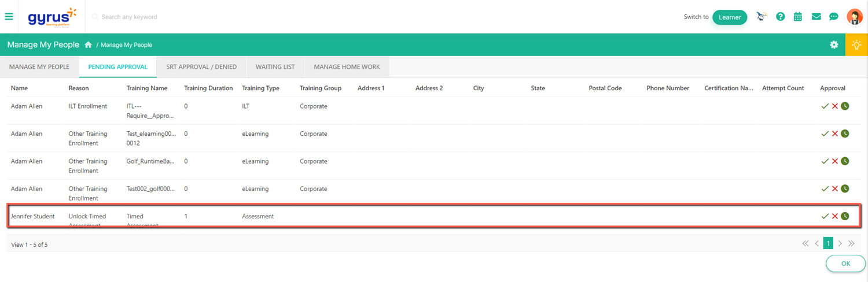
Task: Approve Adam Allen's ILT Enrollment
Action: coord(825,106)
